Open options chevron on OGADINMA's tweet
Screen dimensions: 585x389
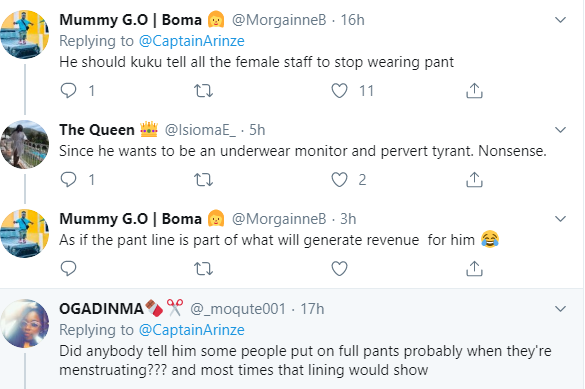click(x=560, y=309)
